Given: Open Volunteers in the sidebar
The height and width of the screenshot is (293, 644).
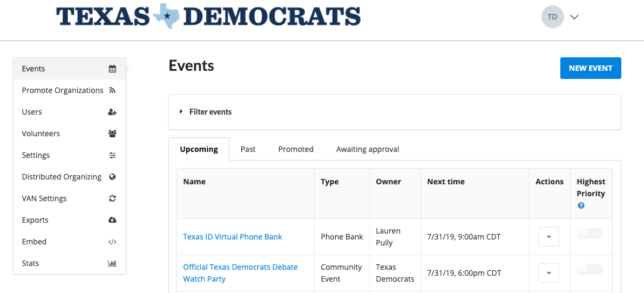Looking at the screenshot, I should (70, 134).
